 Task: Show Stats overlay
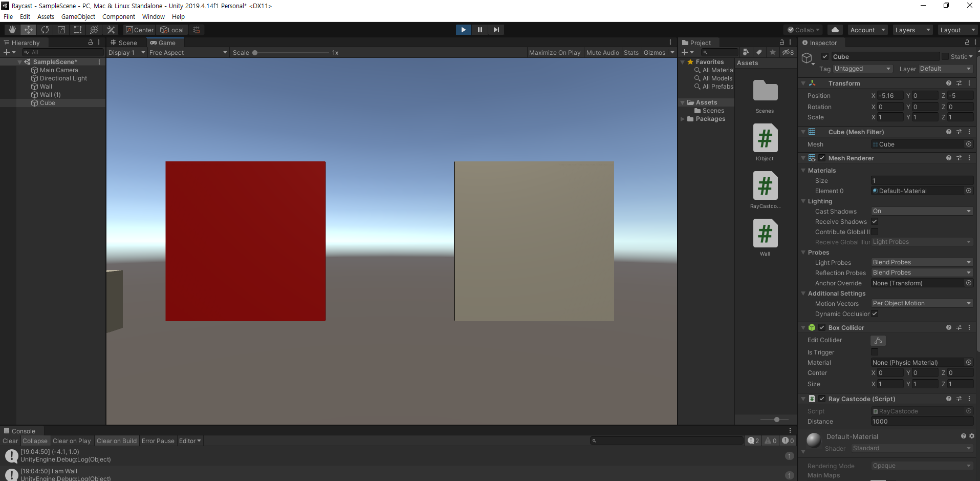coord(631,52)
